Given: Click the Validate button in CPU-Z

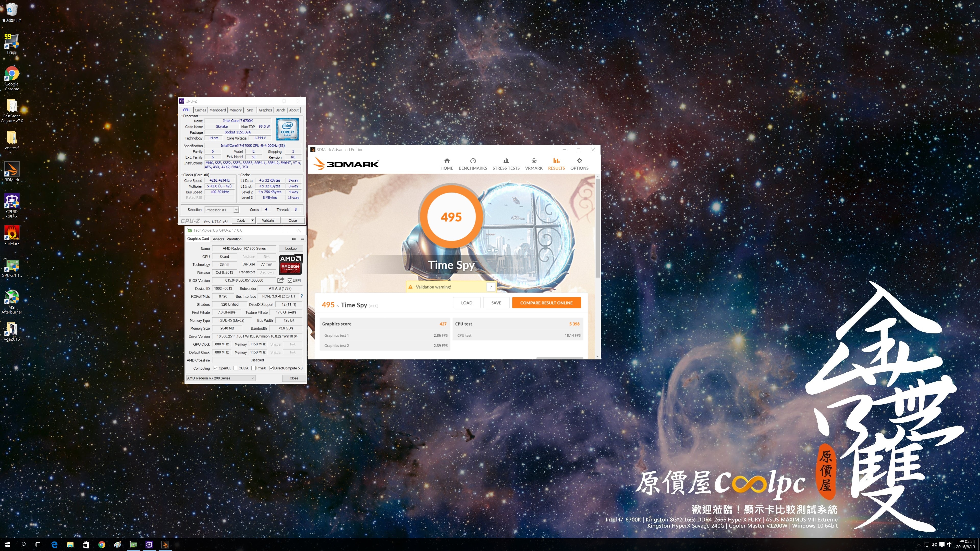Looking at the screenshot, I should [x=268, y=220].
